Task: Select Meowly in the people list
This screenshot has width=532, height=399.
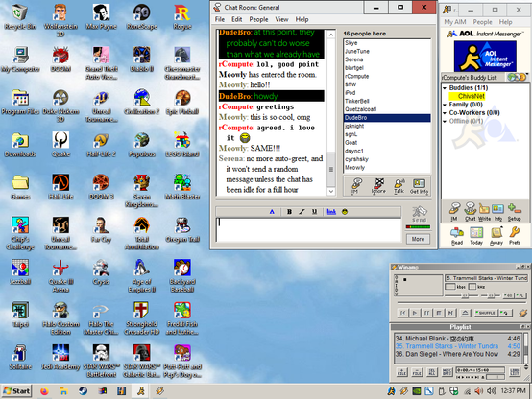Action: pyautogui.click(x=387, y=168)
